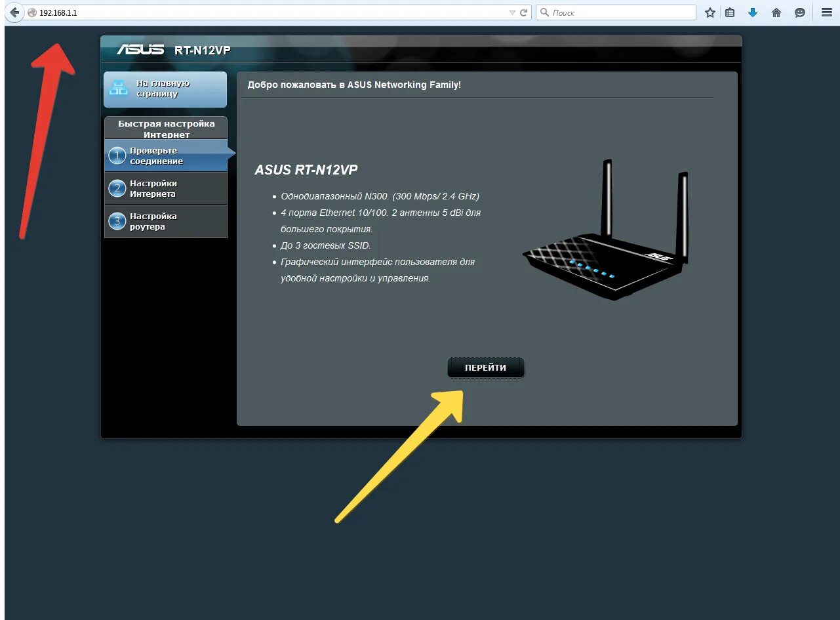Click the ПЕРЕЙТИ button
Screen dimensions: 840x620
point(486,368)
